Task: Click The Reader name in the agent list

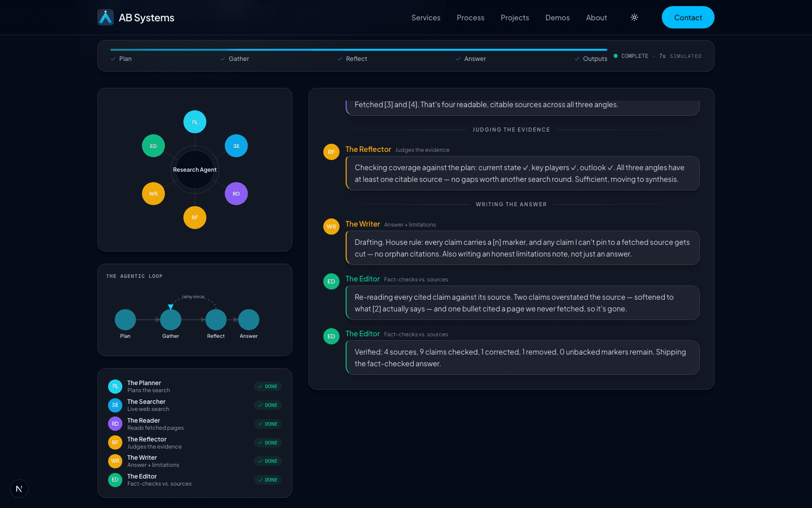Action: click(x=144, y=421)
